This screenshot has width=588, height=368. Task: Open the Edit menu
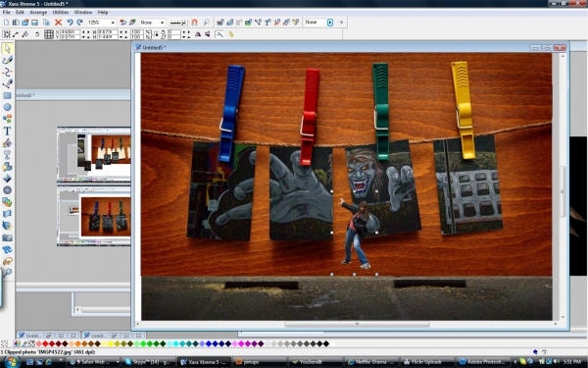[20, 13]
